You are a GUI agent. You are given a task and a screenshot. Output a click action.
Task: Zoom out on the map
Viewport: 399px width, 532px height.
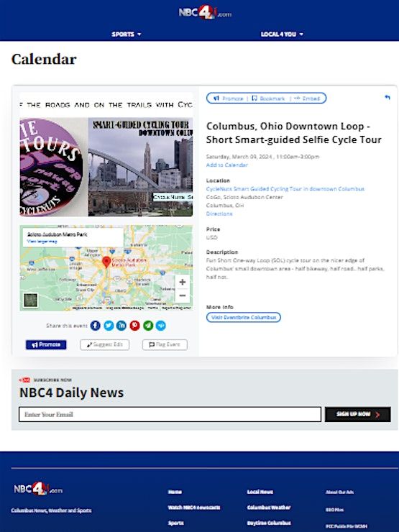coord(183,295)
